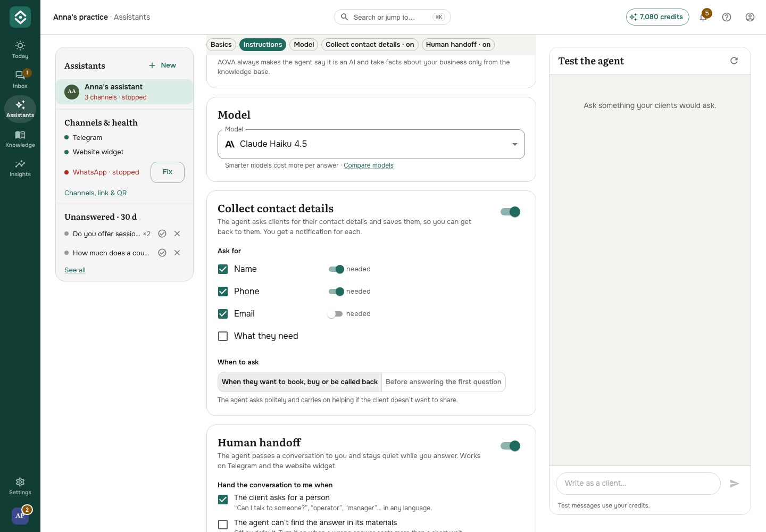Go to 'Collect contact details · on' tab

point(370,45)
